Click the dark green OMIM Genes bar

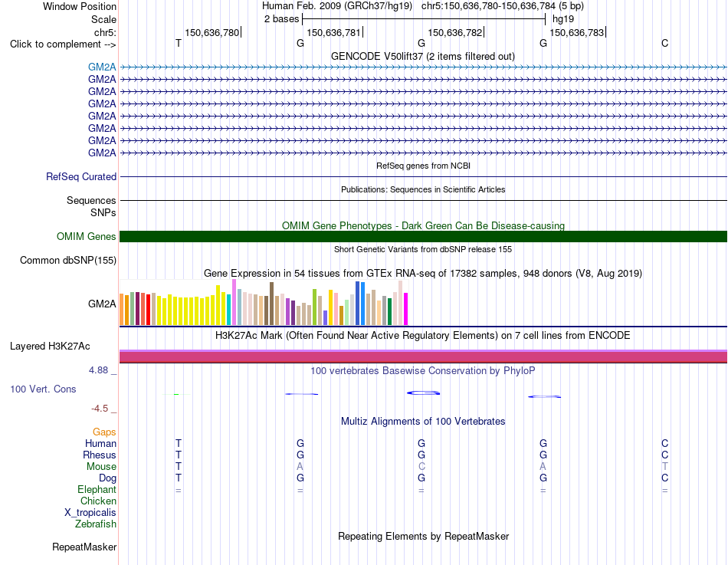coord(423,236)
